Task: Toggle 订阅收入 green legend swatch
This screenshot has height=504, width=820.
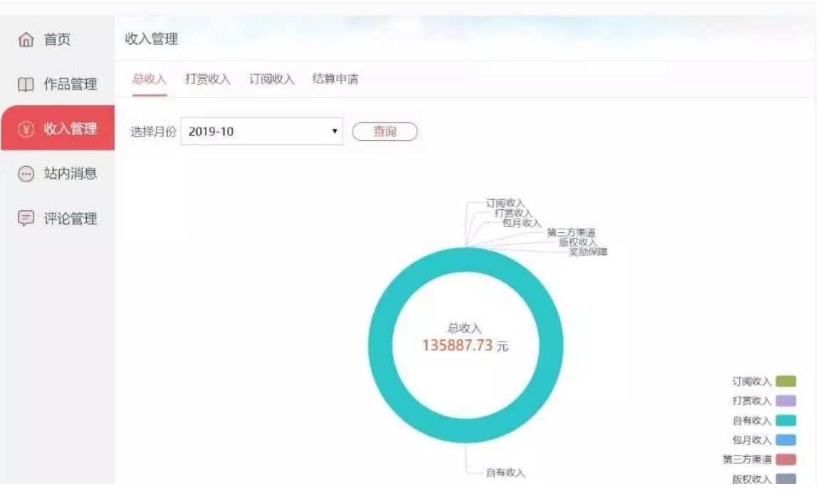Action: [786, 382]
